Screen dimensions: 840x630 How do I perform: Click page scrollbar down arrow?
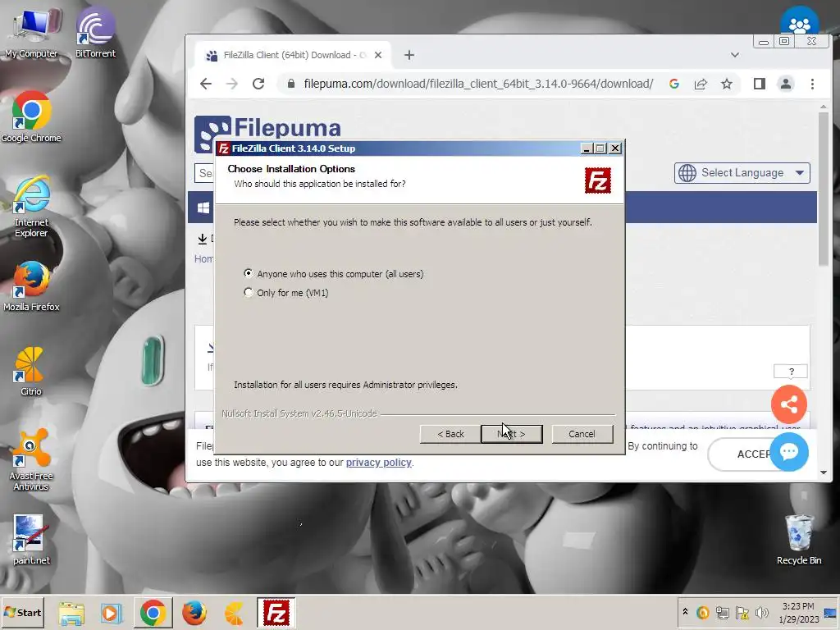tap(824, 472)
